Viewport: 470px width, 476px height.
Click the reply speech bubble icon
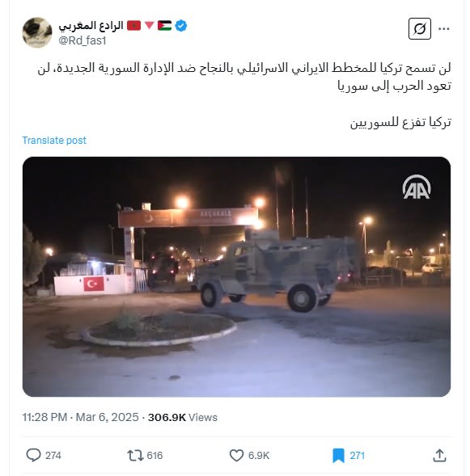pyautogui.click(x=33, y=455)
